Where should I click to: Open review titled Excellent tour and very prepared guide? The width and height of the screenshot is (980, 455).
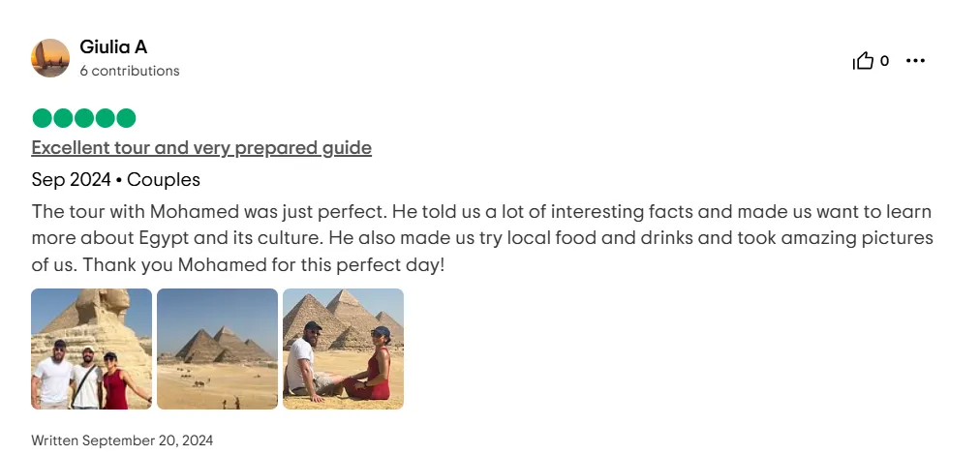tap(201, 148)
